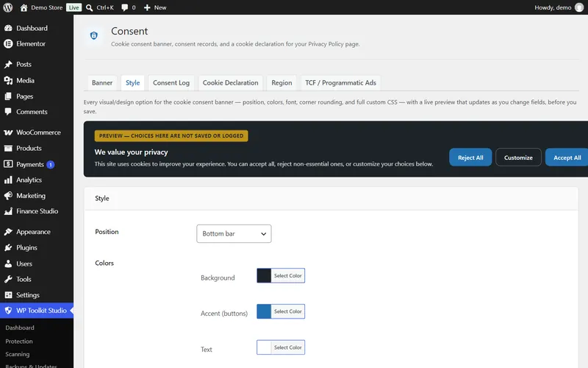Open the comments bubble icon in admin bar

124,7
